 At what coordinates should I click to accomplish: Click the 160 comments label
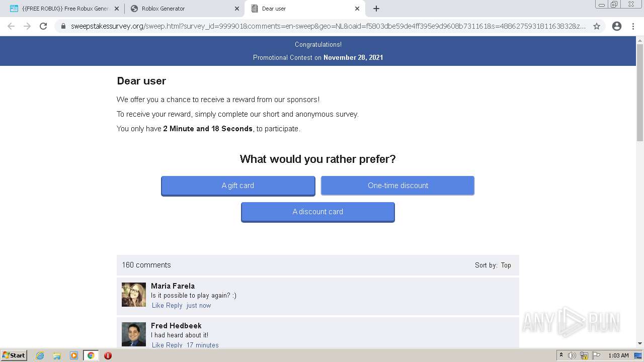tap(146, 265)
